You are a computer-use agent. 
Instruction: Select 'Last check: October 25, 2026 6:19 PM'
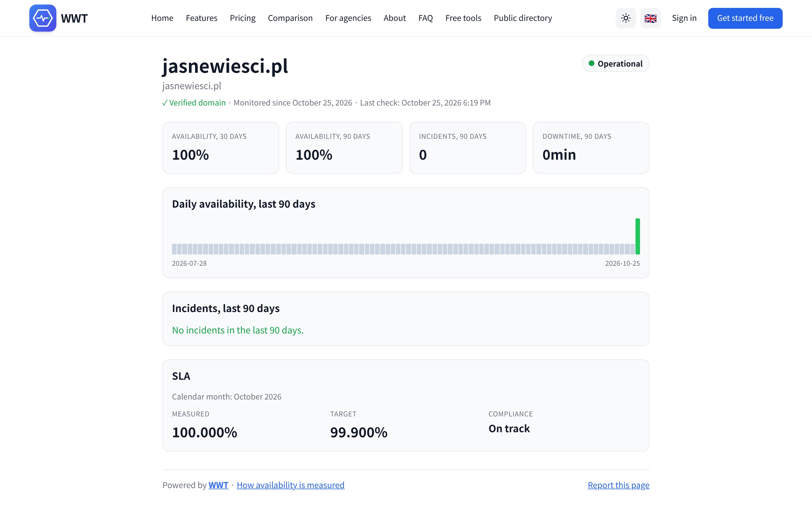coord(425,103)
